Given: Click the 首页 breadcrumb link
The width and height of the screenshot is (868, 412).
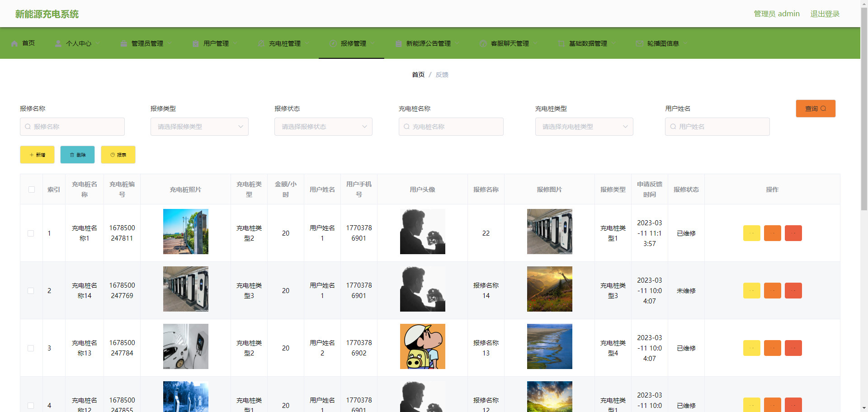Looking at the screenshot, I should coord(418,75).
